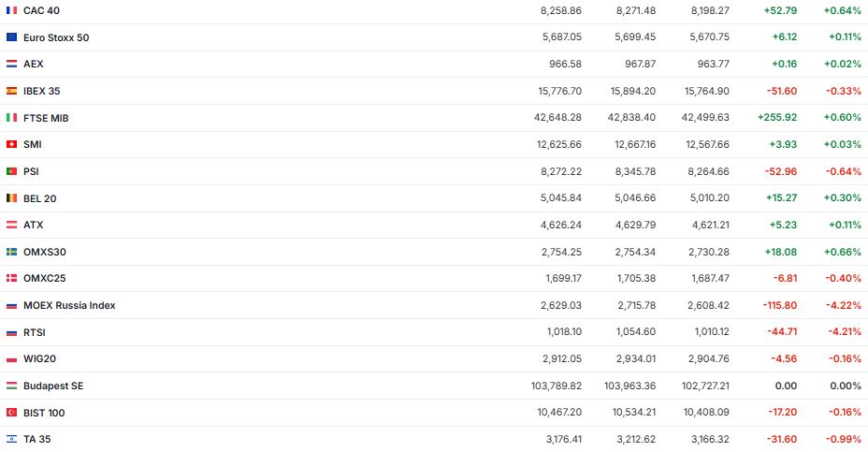Click the Belgium flag icon beside BEL 20
The width and height of the screenshot is (868, 452).
point(11,198)
